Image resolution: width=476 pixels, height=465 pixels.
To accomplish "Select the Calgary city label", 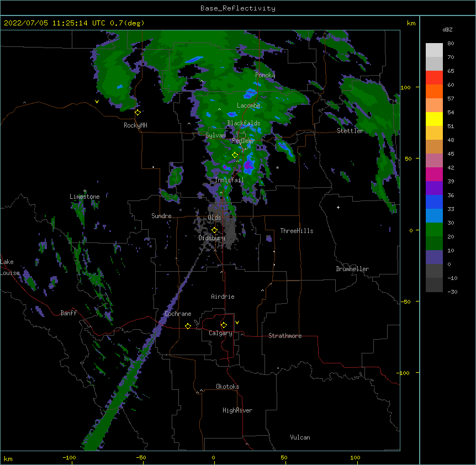I will pyautogui.click(x=221, y=333).
